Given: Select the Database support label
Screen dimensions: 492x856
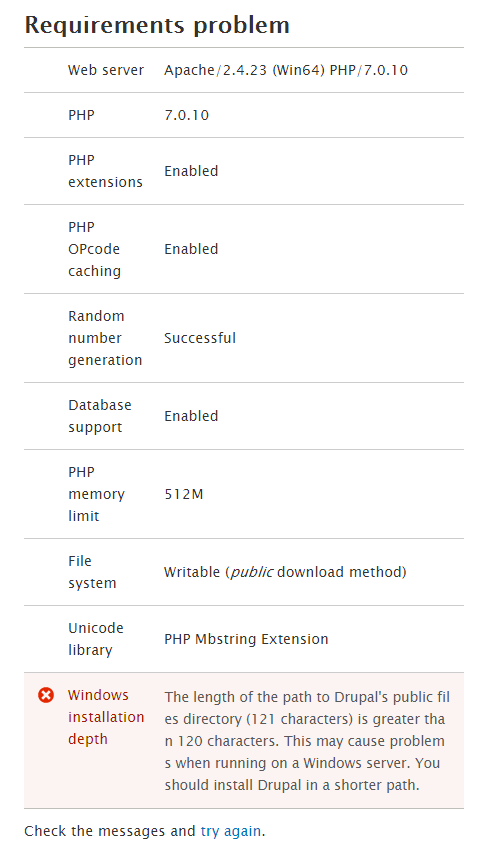Looking at the screenshot, I should pos(100,416).
